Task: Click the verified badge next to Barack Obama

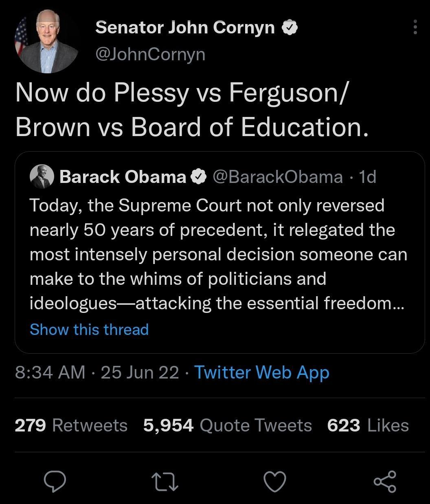Action: 199,176
